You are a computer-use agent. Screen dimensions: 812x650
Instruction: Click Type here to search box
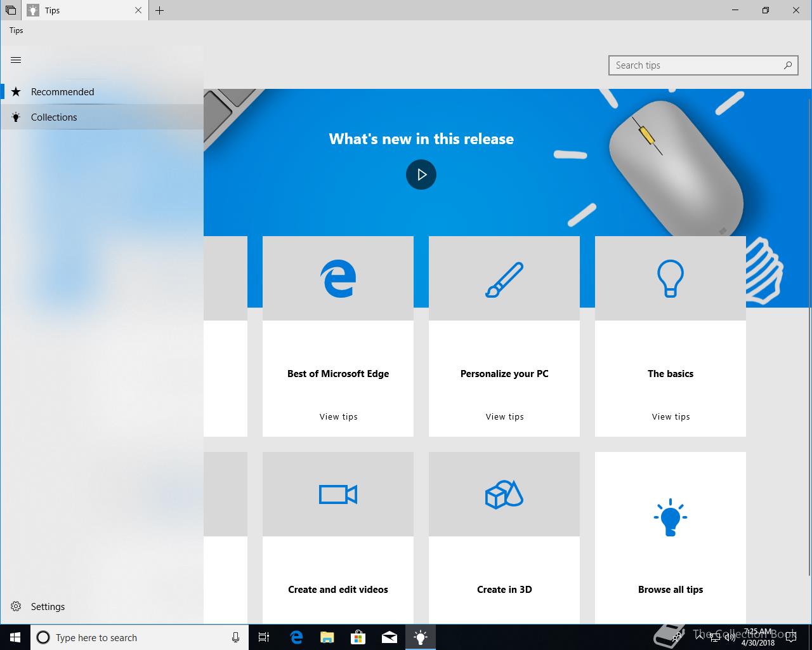140,637
